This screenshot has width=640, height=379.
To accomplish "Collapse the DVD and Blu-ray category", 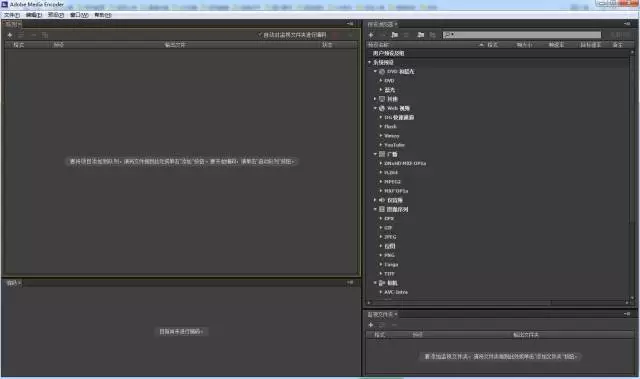I will coord(375,71).
